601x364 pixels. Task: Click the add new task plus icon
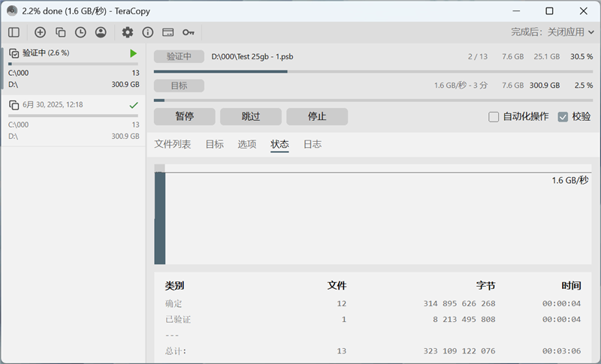pos(40,32)
